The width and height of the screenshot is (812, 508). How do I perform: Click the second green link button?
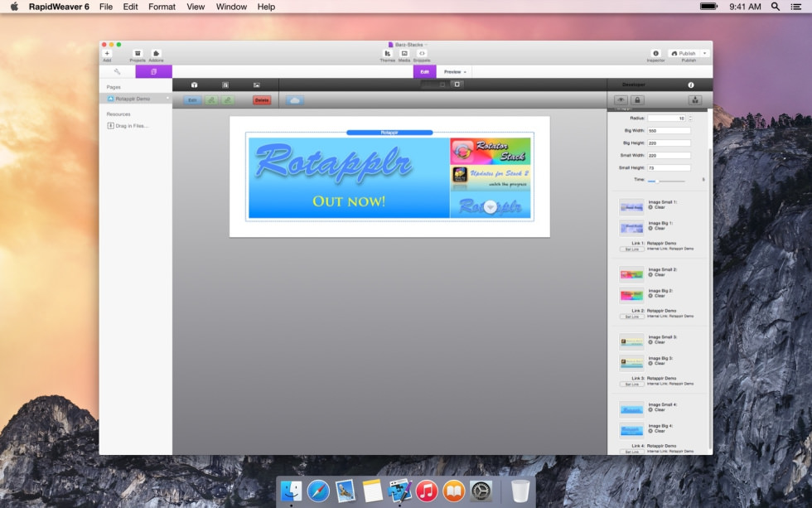coord(228,100)
